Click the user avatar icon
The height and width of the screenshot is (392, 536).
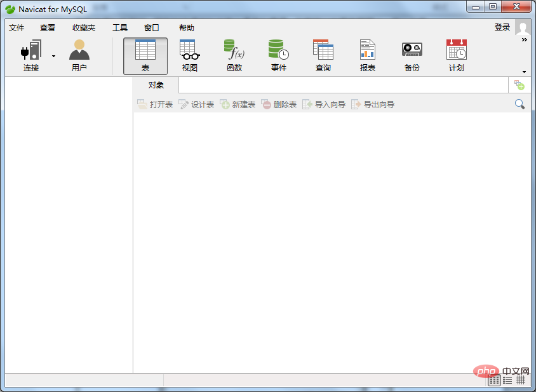coord(523,27)
